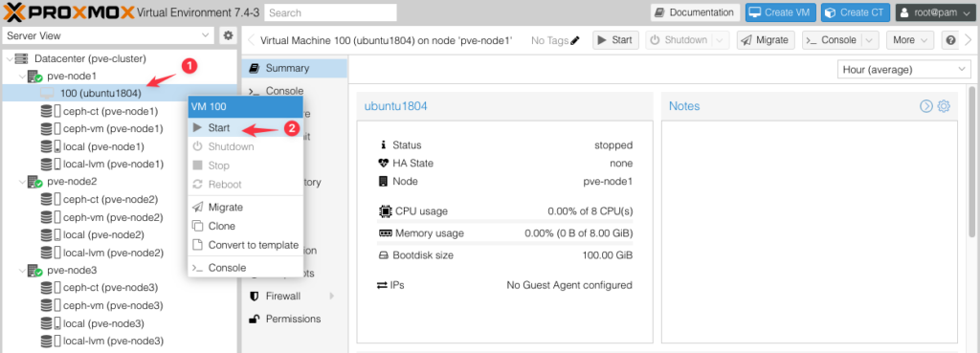Click the 'ubuntu1804' panel title
Image resolution: width=980 pixels, height=353 pixels.
(x=395, y=106)
